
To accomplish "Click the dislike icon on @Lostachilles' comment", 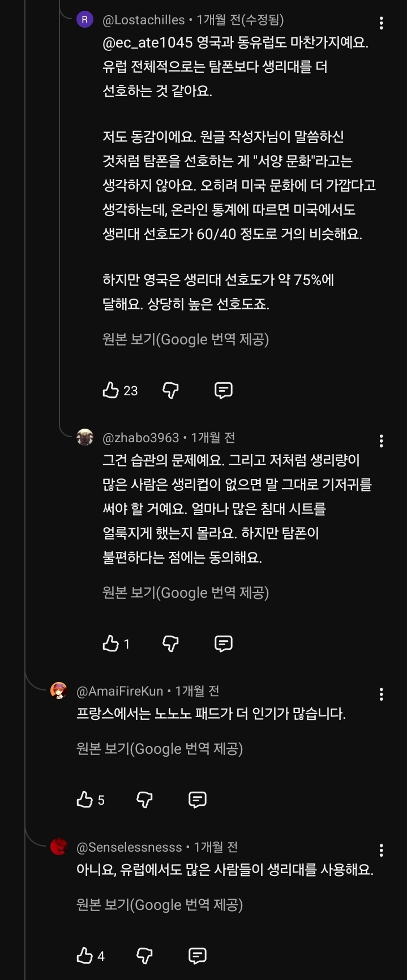I will (x=170, y=390).
